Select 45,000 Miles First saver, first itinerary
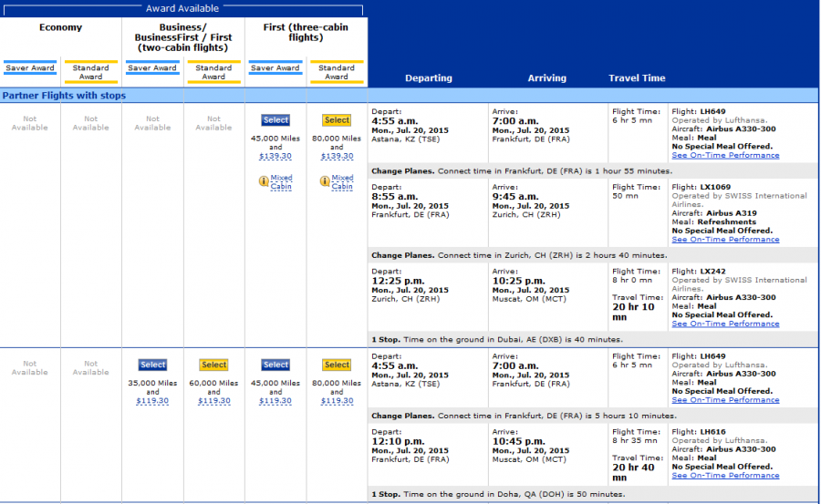The width and height of the screenshot is (821, 504). (275, 120)
